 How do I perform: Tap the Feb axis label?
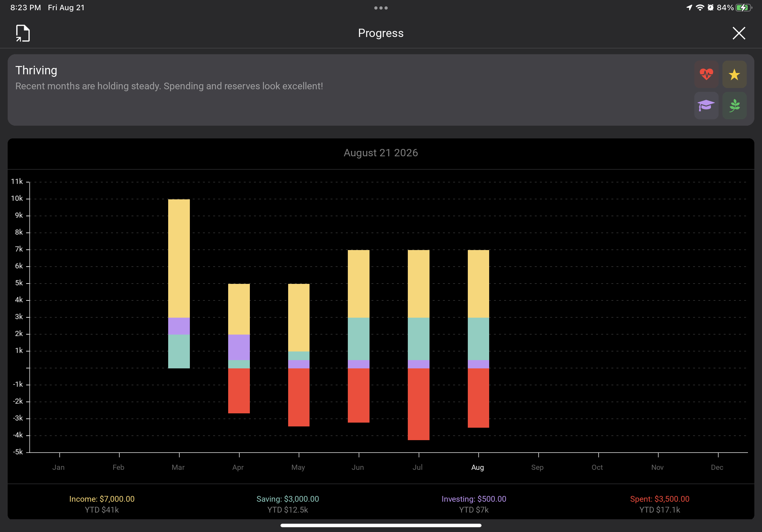click(118, 467)
